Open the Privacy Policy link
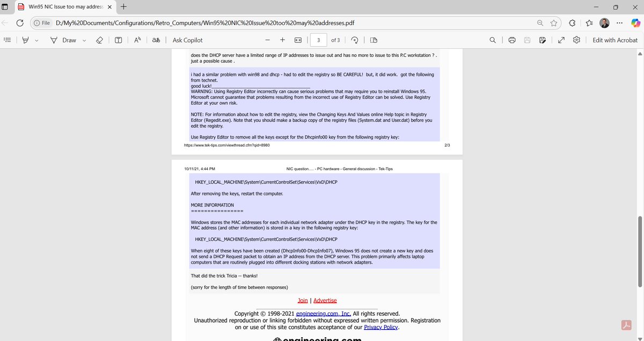Image resolution: width=644 pixels, height=341 pixels. click(380, 327)
